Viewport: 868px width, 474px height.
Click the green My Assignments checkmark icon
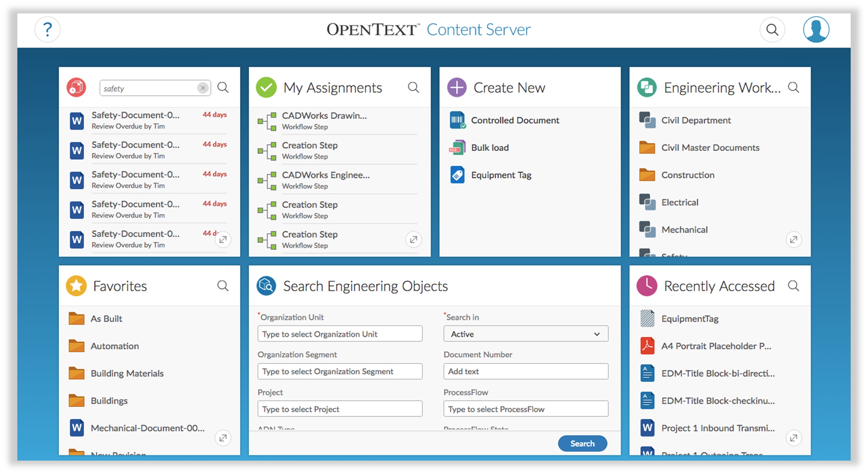266,87
